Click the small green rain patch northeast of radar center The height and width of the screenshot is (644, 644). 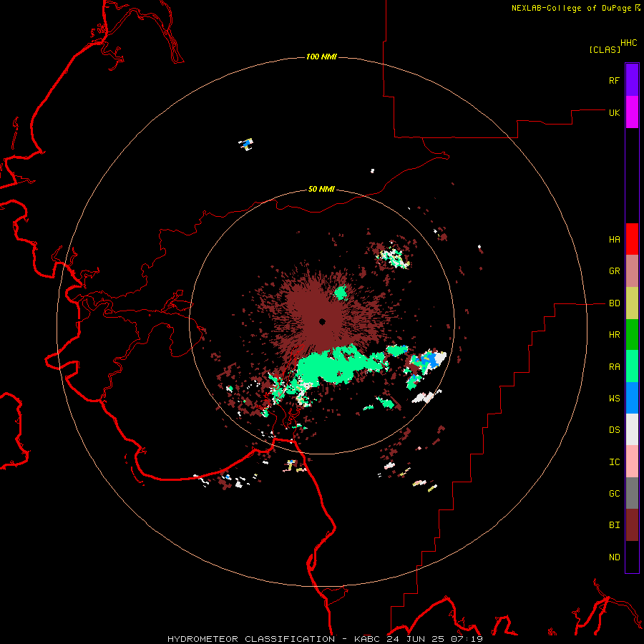(341, 293)
